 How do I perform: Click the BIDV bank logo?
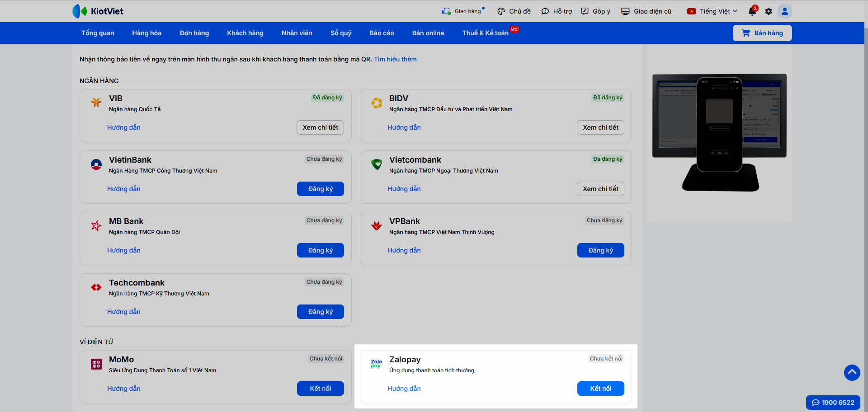click(x=377, y=103)
